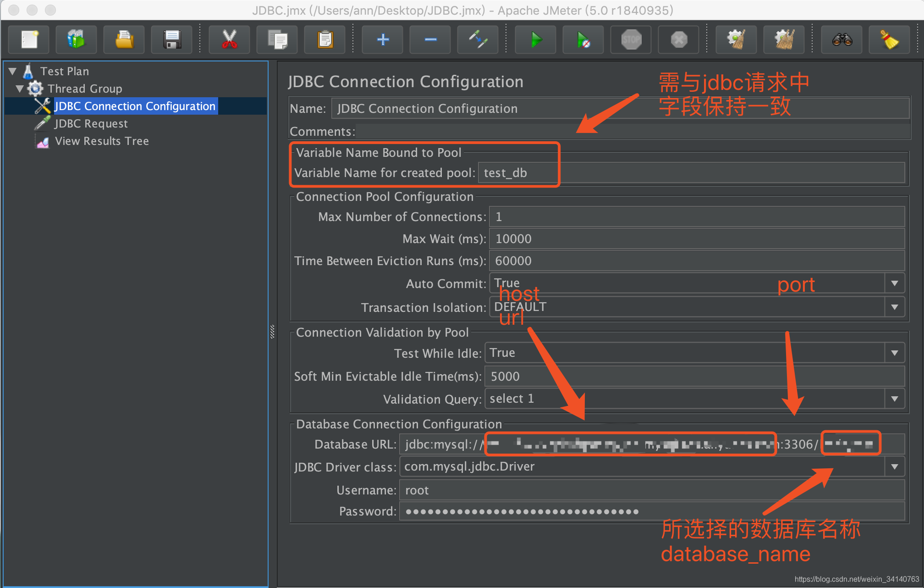Click the JDBC Request pipette icon

coord(43,123)
